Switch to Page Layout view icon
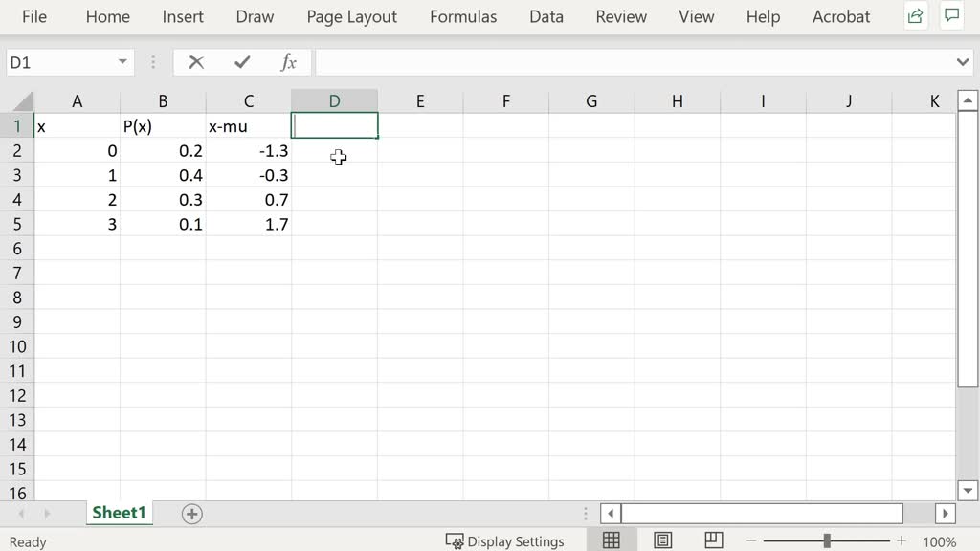The width and height of the screenshot is (980, 551). pos(663,540)
